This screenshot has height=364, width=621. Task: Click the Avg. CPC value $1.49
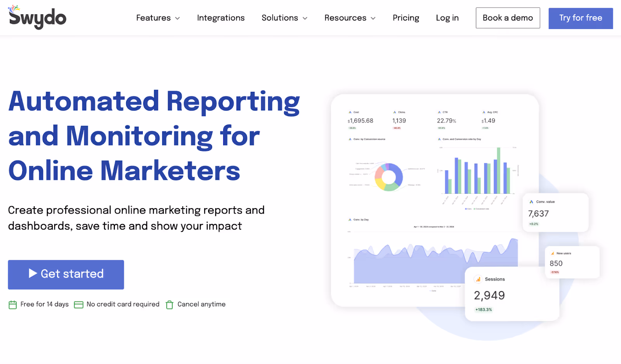pyautogui.click(x=488, y=121)
